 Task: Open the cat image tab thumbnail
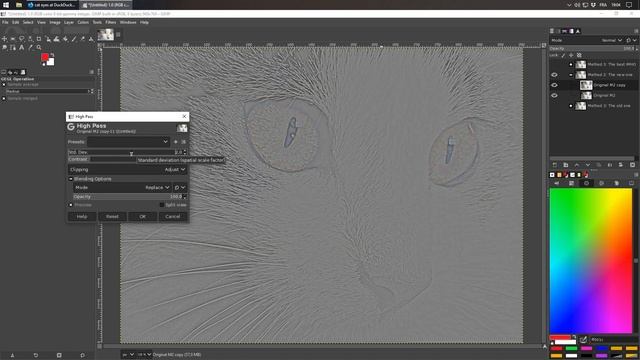coord(106,34)
